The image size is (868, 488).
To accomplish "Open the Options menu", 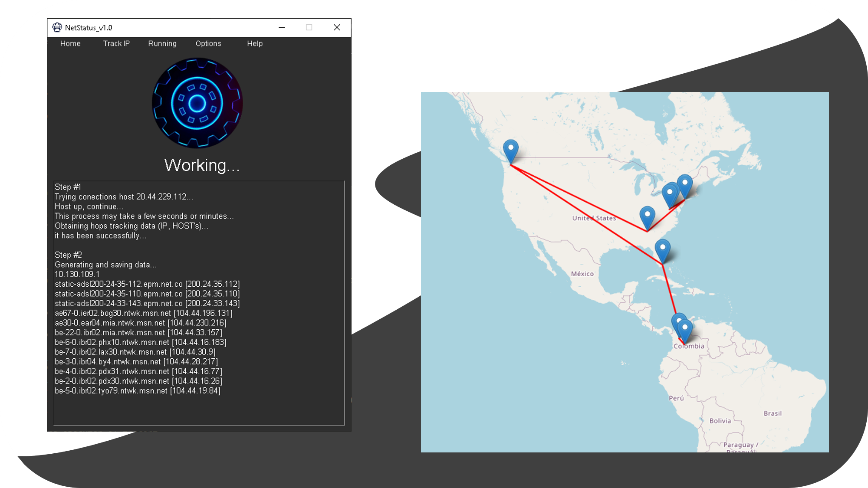I will [208, 43].
